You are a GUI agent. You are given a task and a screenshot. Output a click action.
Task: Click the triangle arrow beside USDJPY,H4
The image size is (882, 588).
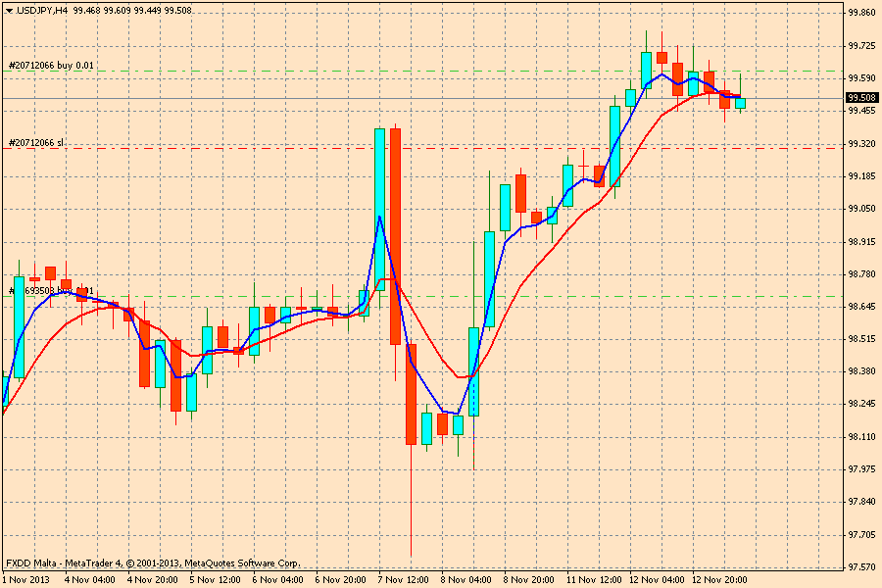click(x=9, y=10)
